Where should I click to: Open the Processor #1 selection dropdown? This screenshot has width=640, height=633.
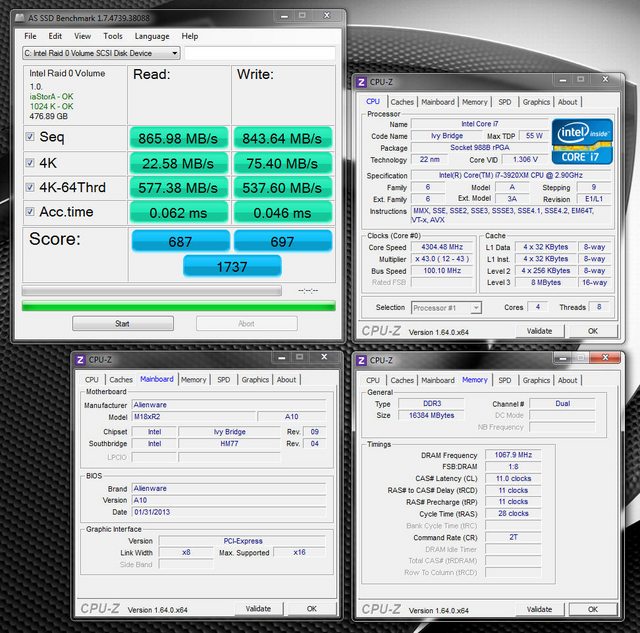pyautogui.click(x=446, y=308)
